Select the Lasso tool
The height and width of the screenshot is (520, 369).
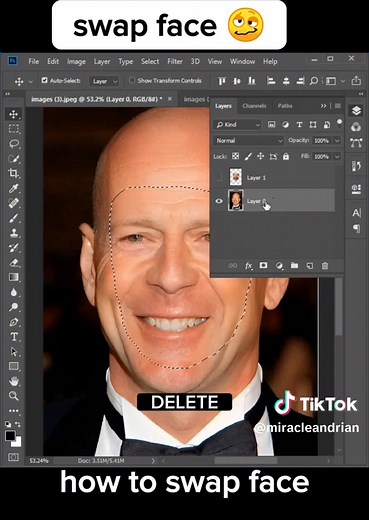(x=14, y=144)
